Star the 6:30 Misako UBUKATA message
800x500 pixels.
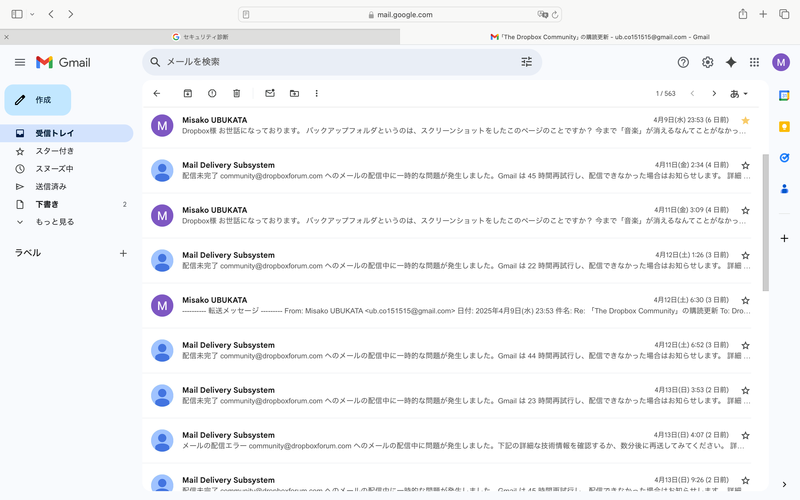pos(745,300)
